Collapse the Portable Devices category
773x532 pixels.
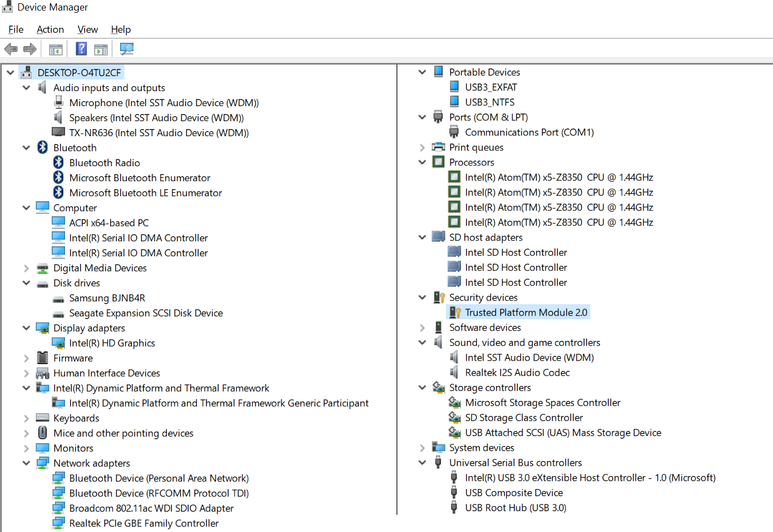[x=422, y=72]
